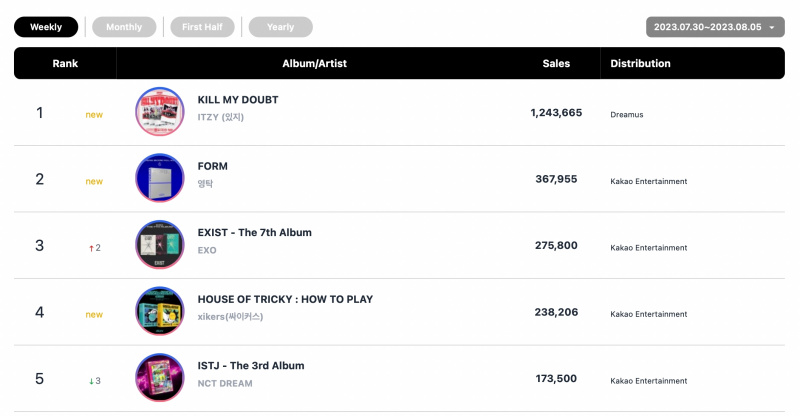The height and width of the screenshot is (416, 800).
Task: Click the ITZY artist name
Action: (x=220, y=117)
